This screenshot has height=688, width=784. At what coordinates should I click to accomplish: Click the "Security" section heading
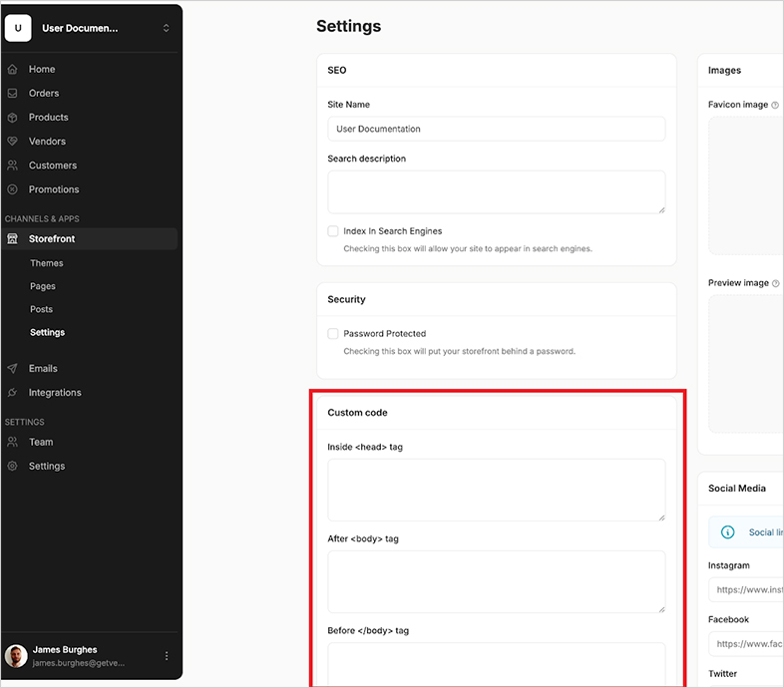(x=346, y=299)
